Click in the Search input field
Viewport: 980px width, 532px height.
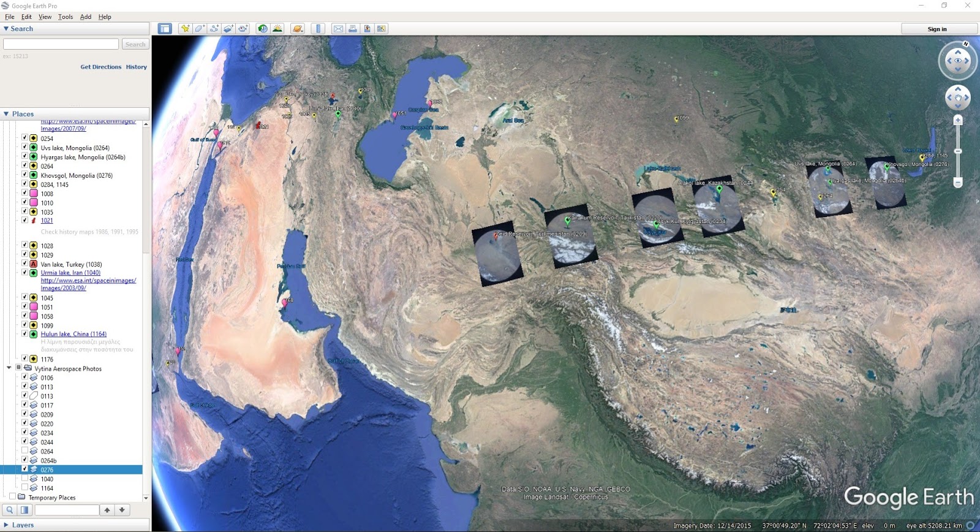61,44
